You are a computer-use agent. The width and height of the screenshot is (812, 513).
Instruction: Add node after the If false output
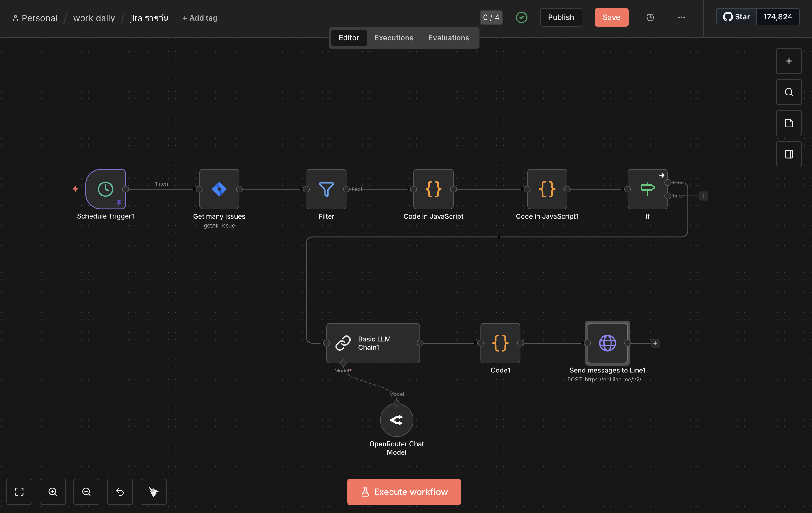[x=704, y=196]
